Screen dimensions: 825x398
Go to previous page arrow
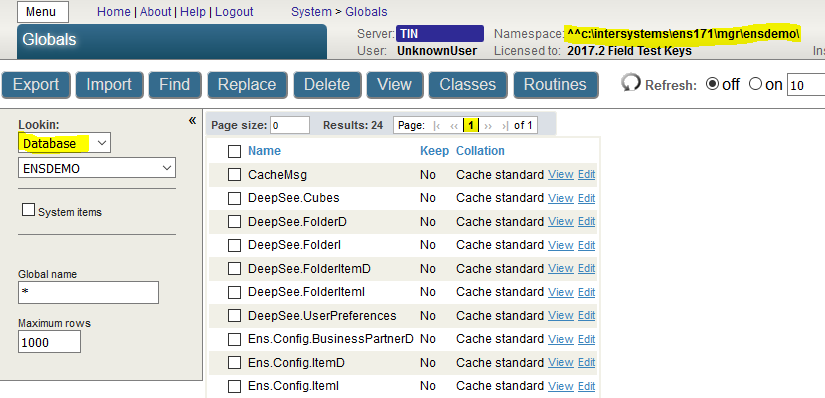pyautogui.click(x=454, y=126)
